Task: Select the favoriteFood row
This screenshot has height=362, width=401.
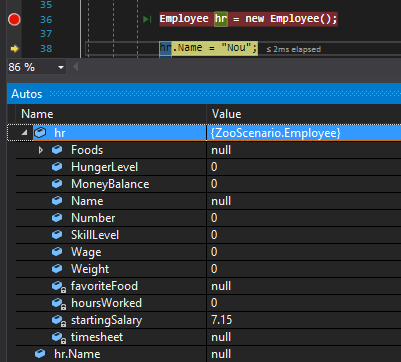Action: [x=208, y=286]
